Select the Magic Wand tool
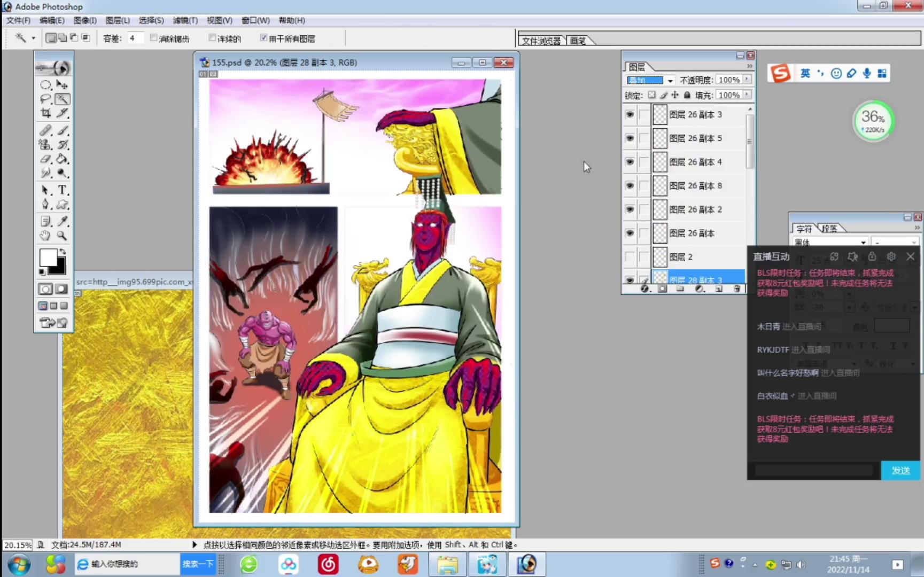The image size is (924, 577). coord(63,99)
